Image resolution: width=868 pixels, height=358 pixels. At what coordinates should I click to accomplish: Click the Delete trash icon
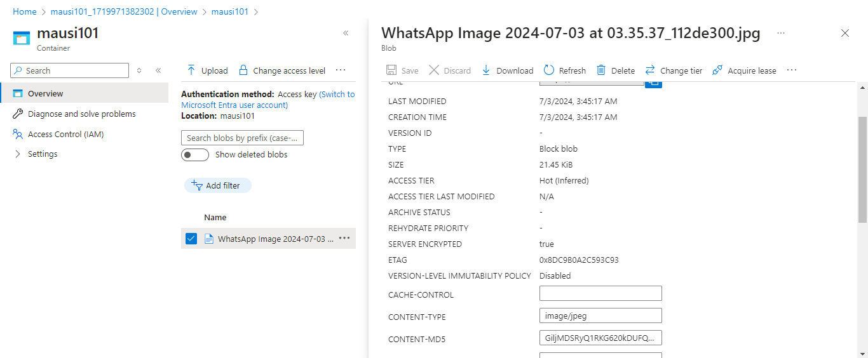point(600,70)
